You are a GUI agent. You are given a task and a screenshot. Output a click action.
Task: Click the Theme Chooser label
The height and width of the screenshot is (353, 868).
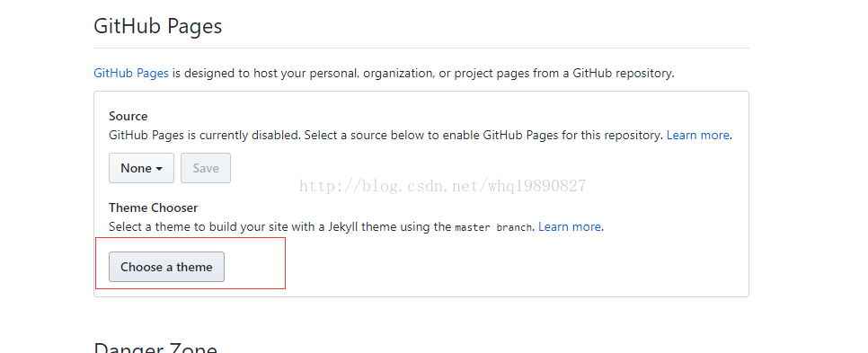[154, 207]
